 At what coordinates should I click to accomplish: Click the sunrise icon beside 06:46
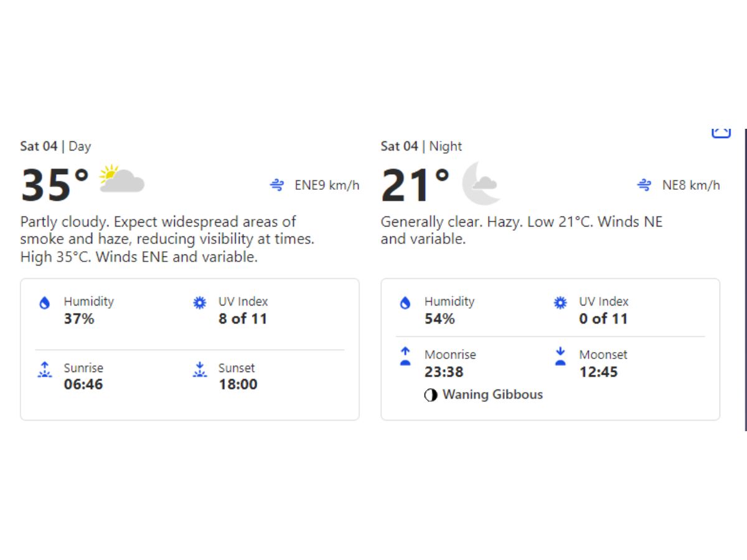(44, 370)
